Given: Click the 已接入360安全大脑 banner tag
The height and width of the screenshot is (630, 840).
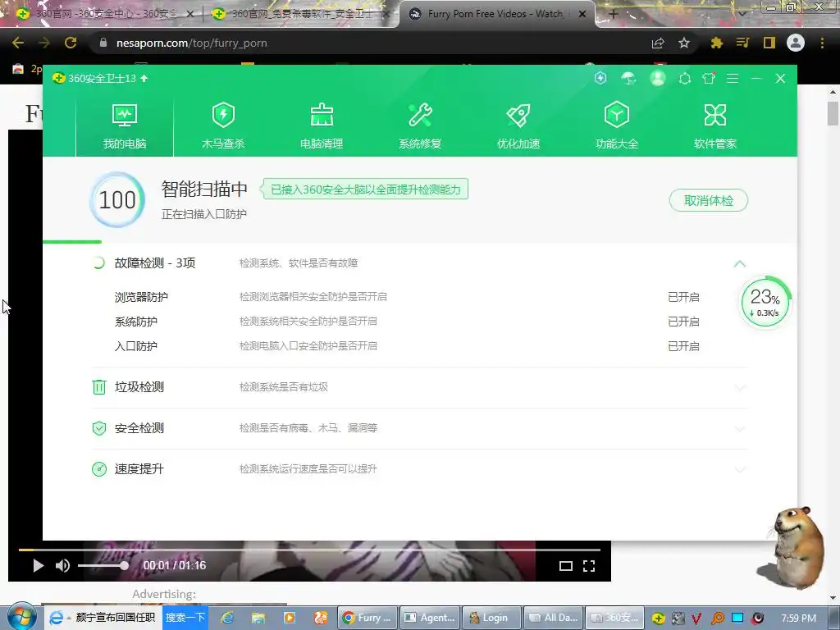Looking at the screenshot, I should [x=364, y=189].
